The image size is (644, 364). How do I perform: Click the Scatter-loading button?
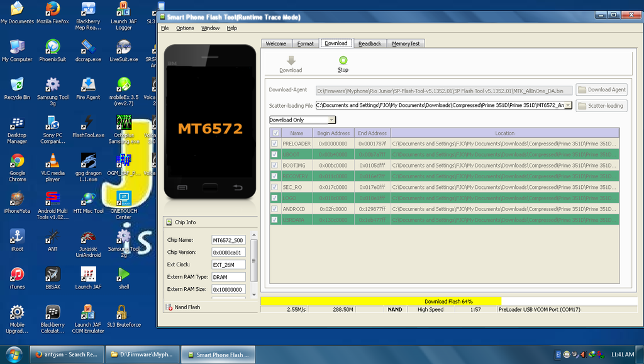click(x=601, y=106)
